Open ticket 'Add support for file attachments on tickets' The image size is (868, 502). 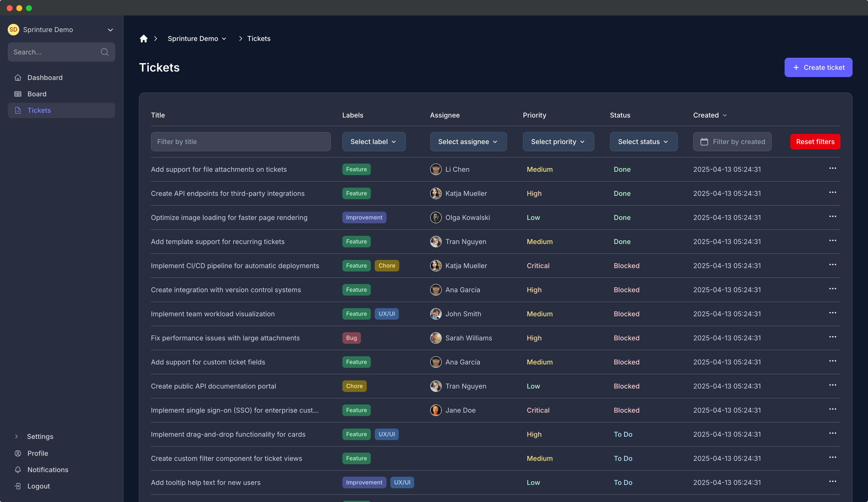(219, 169)
